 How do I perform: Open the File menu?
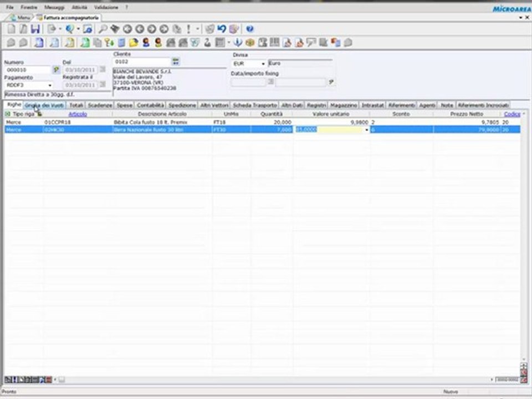pos(10,7)
